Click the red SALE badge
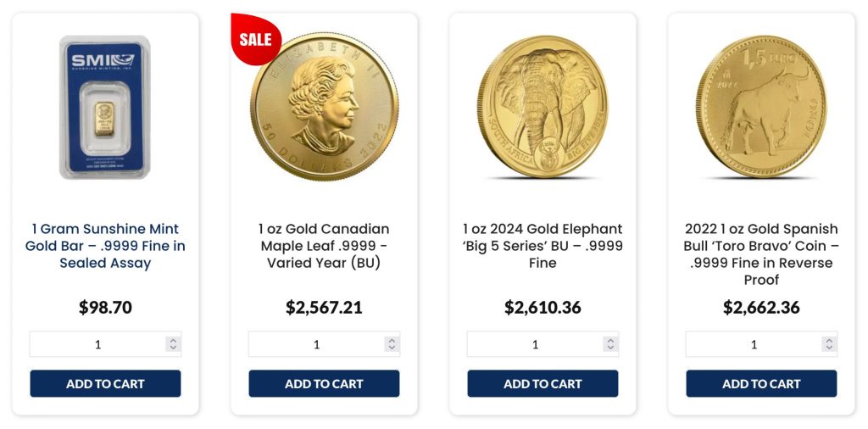The image size is (868, 429). 254,39
